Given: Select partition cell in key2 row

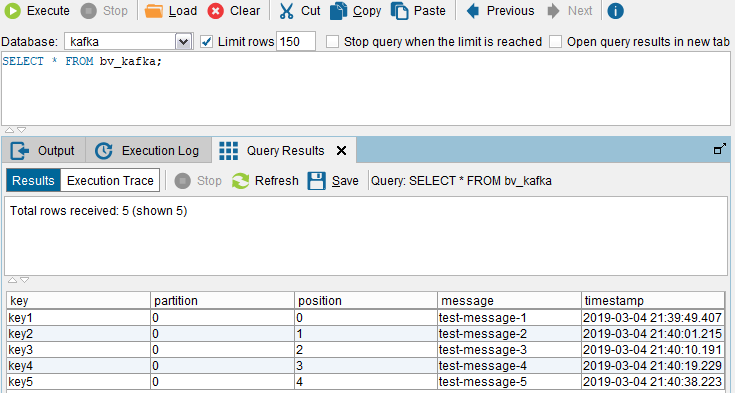Looking at the screenshot, I should (222, 334).
